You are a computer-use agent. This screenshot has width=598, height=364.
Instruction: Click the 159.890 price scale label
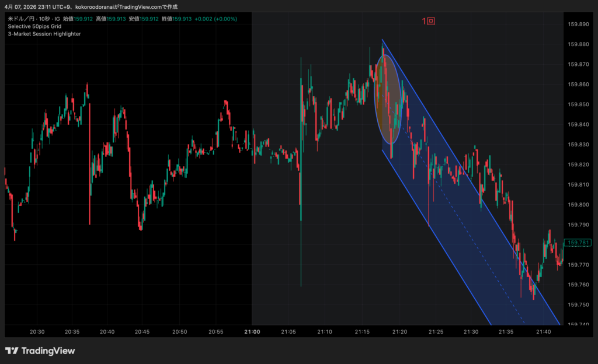click(x=578, y=24)
